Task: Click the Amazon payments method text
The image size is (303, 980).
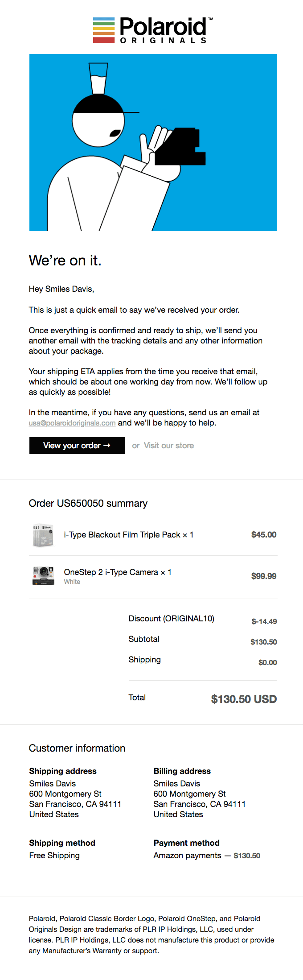Action: click(x=187, y=856)
